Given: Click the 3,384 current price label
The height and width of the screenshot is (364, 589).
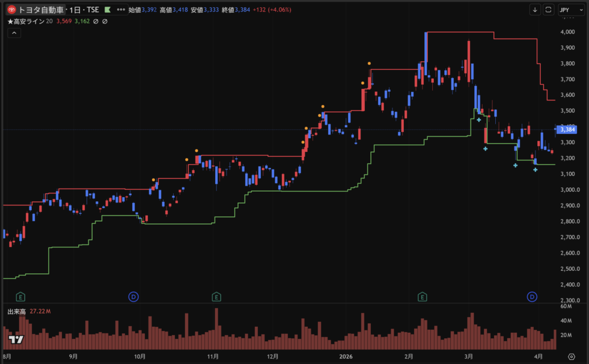Looking at the screenshot, I should [567, 130].
